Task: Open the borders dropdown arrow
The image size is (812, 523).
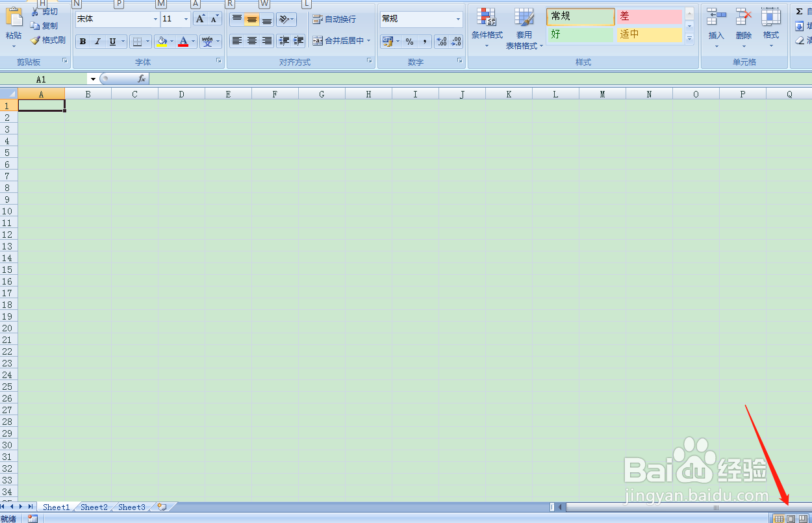Action: coord(147,42)
